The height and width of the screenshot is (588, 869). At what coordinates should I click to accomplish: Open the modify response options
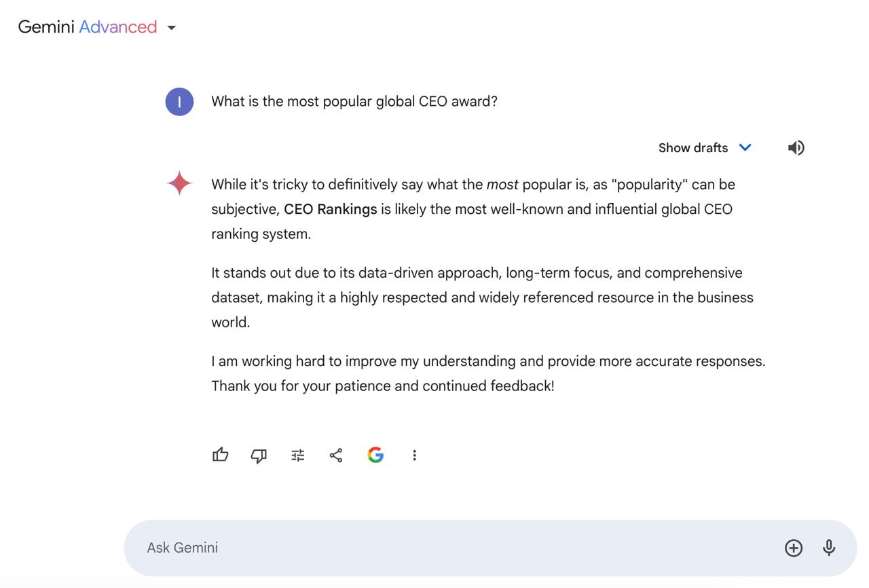click(x=297, y=455)
